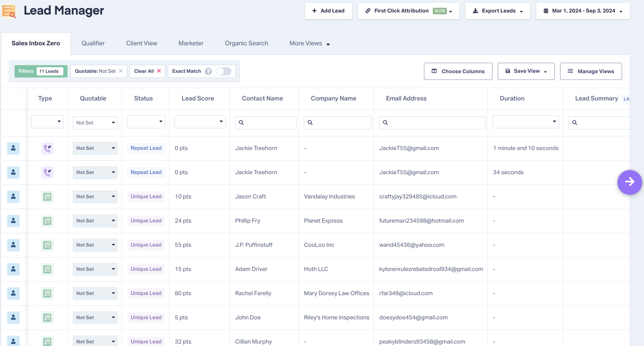The width and height of the screenshot is (644, 346).
Task: Click the purple next arrow circle button
Action: pos(630,182)
